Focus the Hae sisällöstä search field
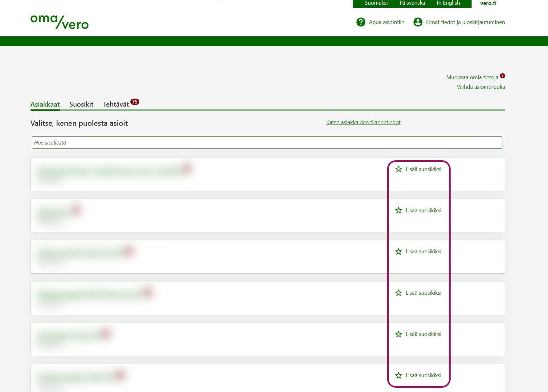Screen dimensions: 548x392 pyautogui.click(x=267, y=142)
